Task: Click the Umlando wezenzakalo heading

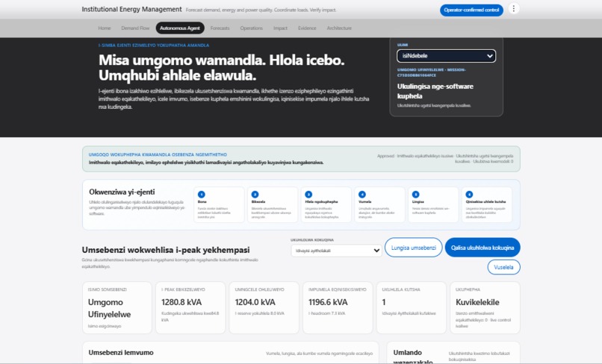Action: point(413,357)
